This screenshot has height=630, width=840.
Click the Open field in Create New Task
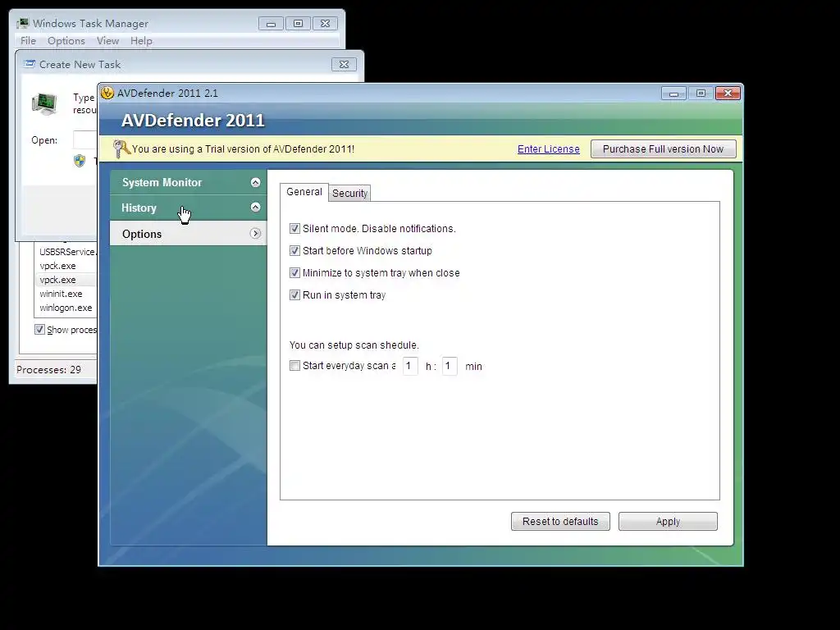(x=84, y=139)
